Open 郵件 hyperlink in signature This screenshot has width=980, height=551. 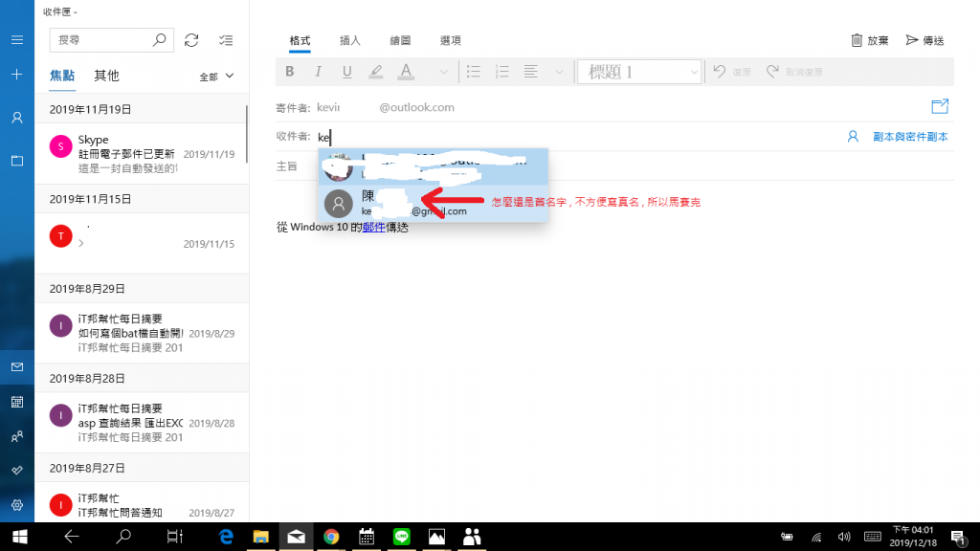tap(374, 228)
